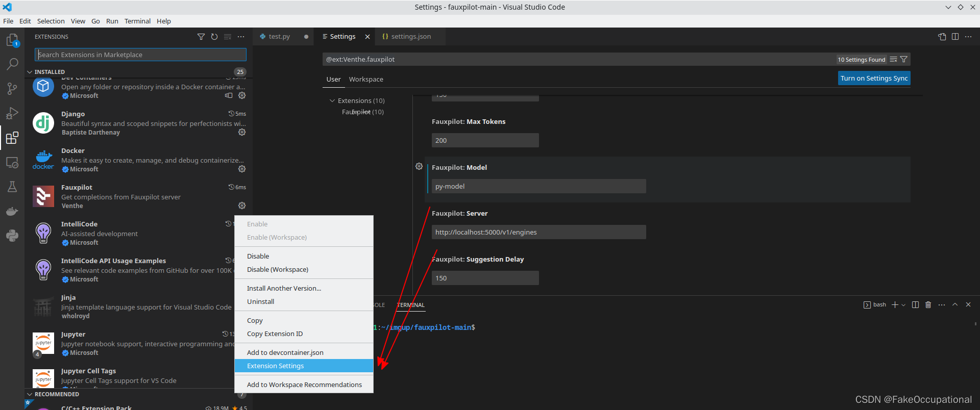Viewport: 980px width, 410px height.
Task: Click the Fauxpilot: Model py-model field
Action: (x=538, y=186)
